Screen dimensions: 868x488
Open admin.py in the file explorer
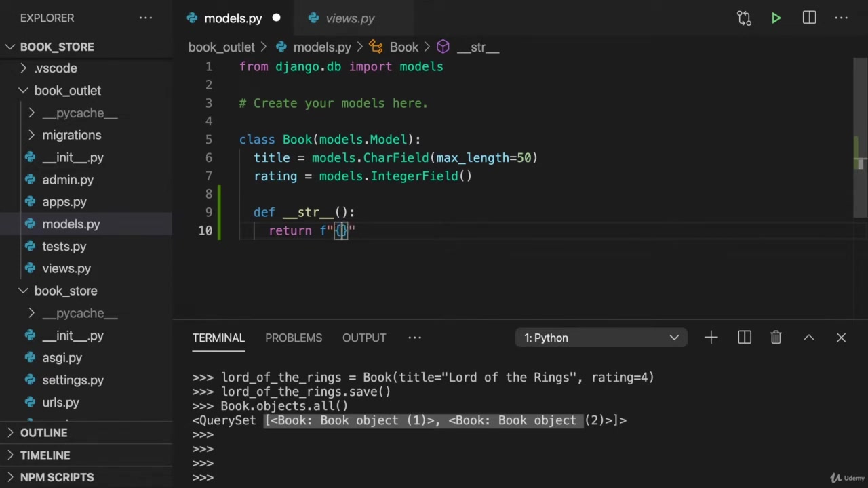[x=68, y=180]
